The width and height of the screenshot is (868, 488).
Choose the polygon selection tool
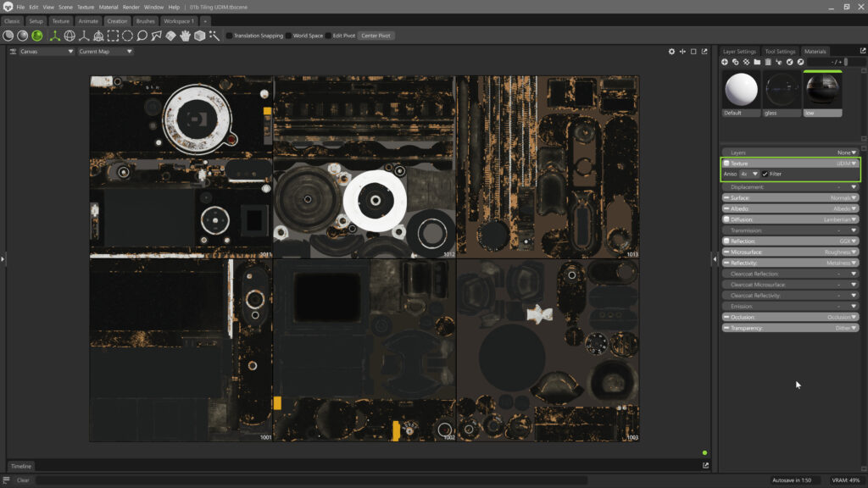(x=157, y=36)
